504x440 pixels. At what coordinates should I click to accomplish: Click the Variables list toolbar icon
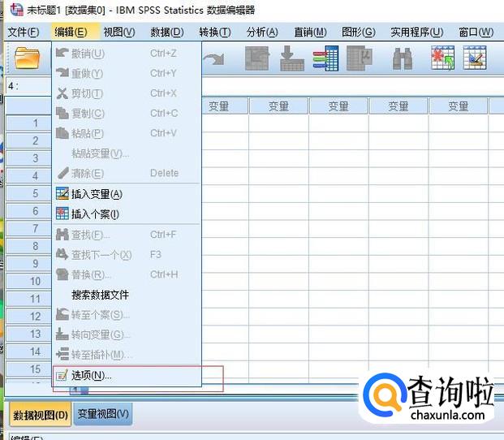coord(325,58)
